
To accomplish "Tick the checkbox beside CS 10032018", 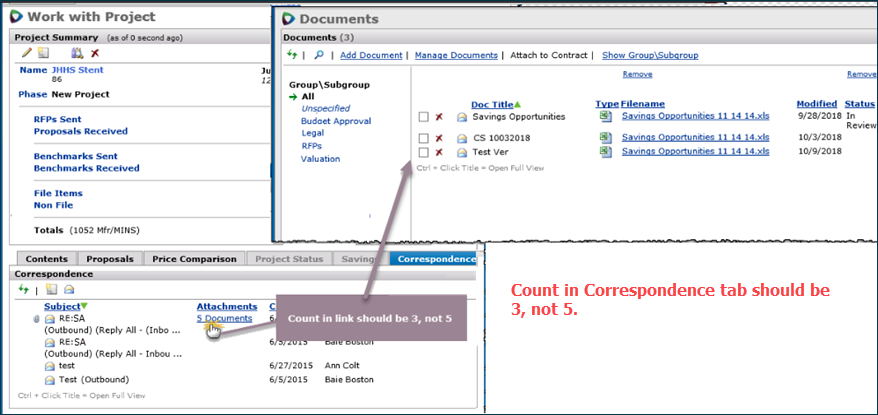I will (x=424, y=138).
